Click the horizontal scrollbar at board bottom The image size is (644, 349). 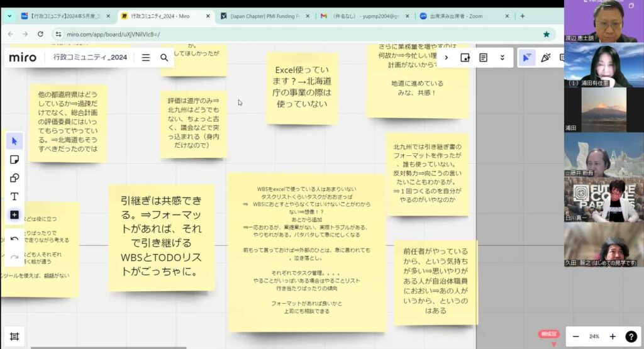[108, 347]
